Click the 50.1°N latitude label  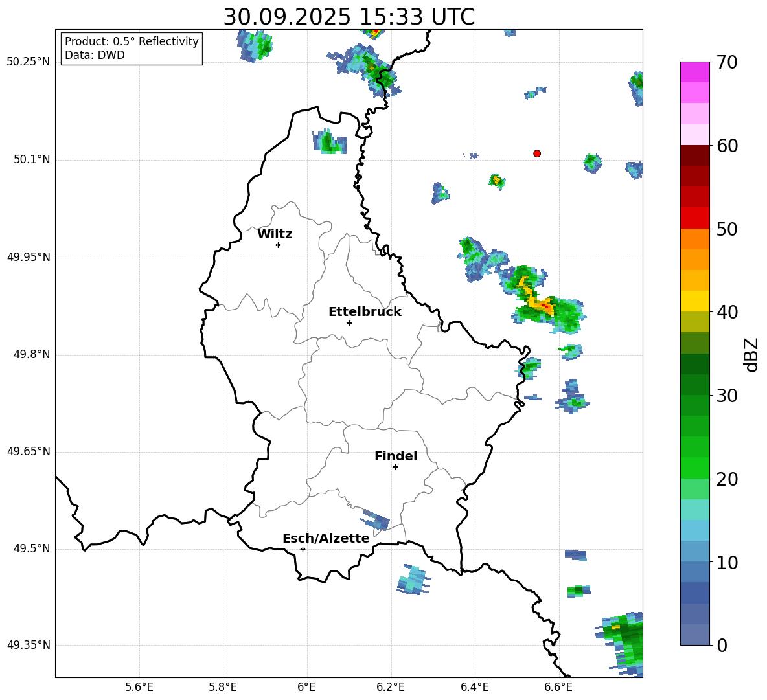point(32,159)
